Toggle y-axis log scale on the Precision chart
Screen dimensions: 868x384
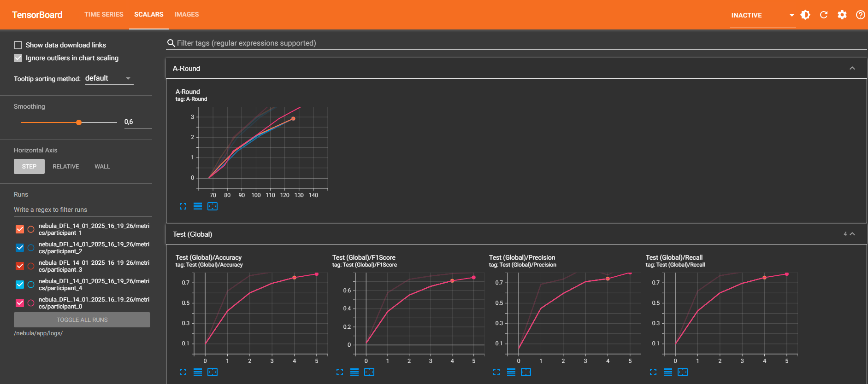511,372
